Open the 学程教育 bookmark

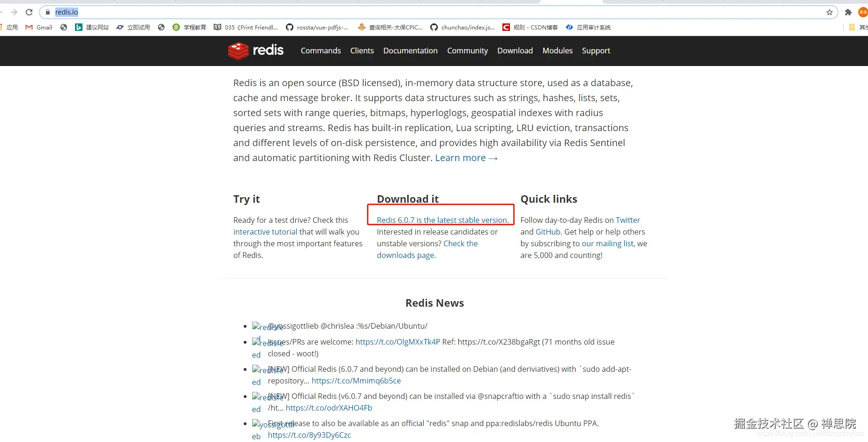pyautogui.click(x=189, y=27)
